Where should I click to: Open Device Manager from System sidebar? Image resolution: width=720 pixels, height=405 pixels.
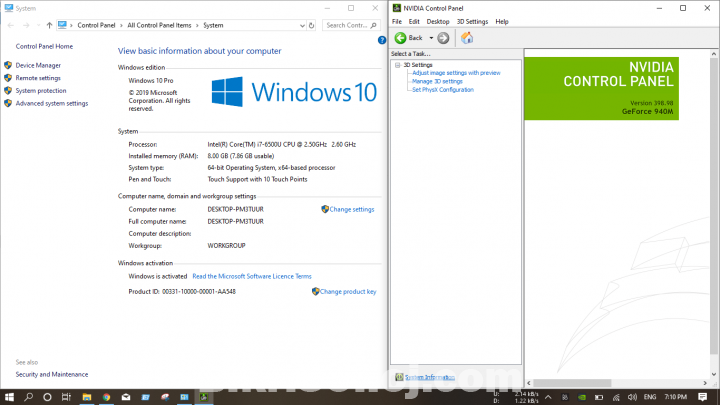click(x=38, y=66)
